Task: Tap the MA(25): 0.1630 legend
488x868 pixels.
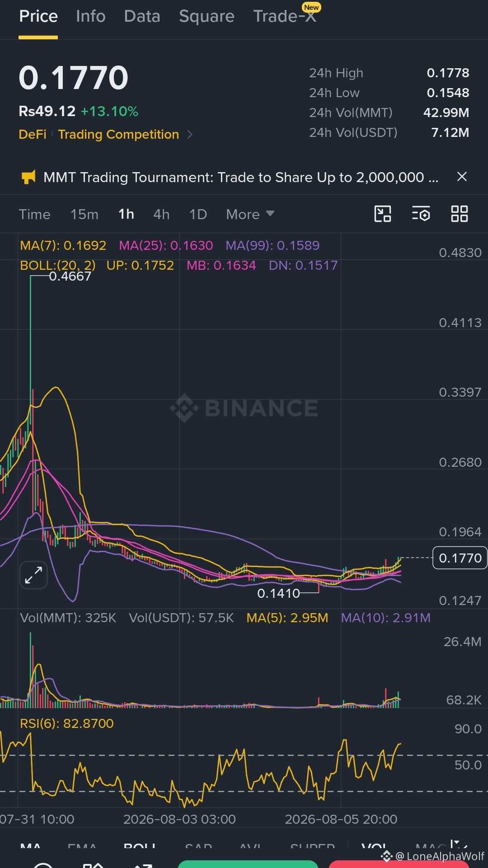Action: pyautogui.click(x=166, y=245)
